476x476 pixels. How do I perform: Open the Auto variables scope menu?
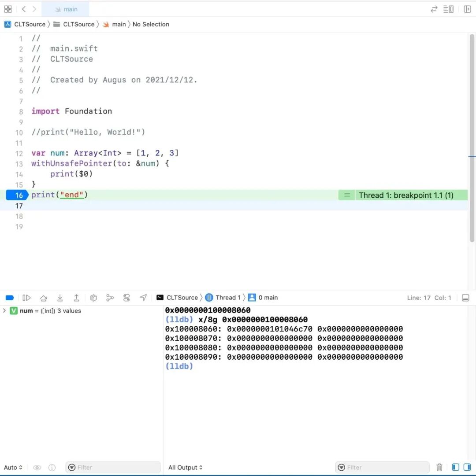pos(13,468)
